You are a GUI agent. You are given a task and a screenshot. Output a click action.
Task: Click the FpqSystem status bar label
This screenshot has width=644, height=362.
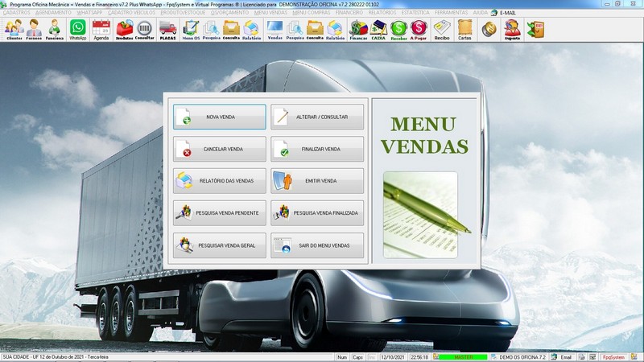[613, 357]
